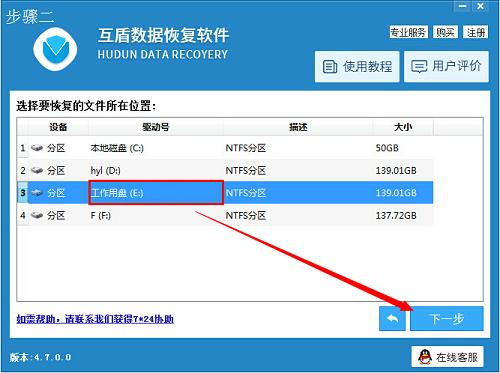Click row number 4 in the list
This screenshot has height=373, width=500.
point(23,215)
